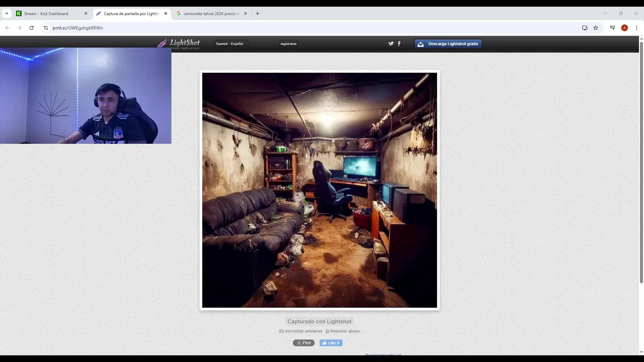The width and height of the screenshot is (644, 362).
Task: Select the Captura de pantalla por Lightshot tab
Action: pos(131,14)
